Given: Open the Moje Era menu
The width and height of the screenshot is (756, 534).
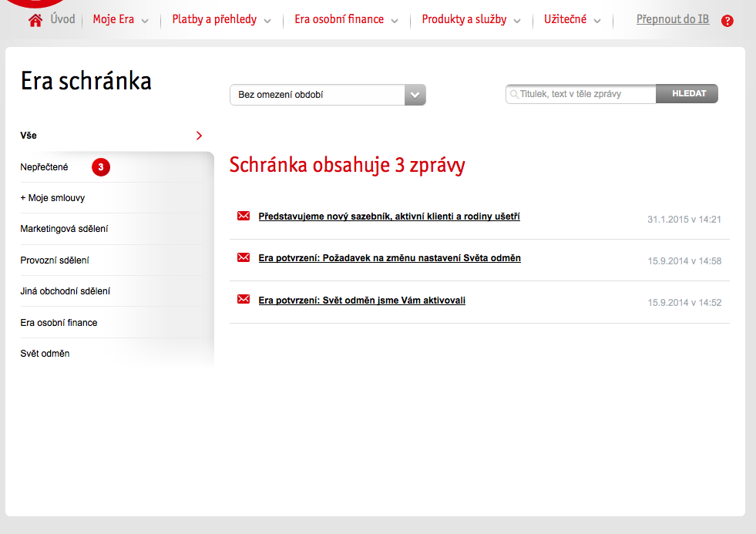Looking at the screenshot, I should coord(113,19).
